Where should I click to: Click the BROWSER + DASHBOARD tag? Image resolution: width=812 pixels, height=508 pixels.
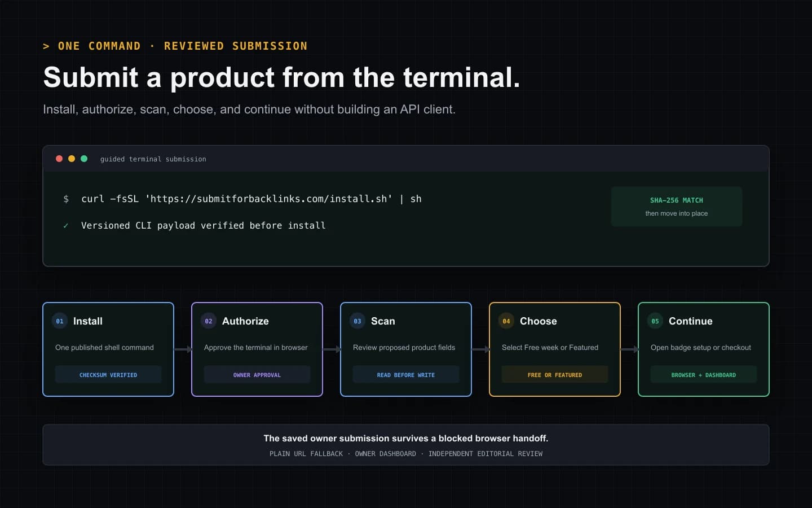click(704, 375)
